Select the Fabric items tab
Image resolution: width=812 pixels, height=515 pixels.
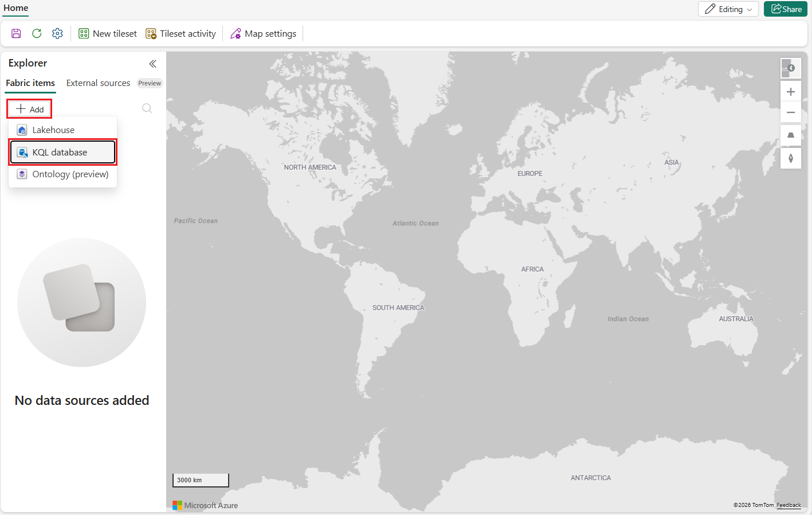pos(30,83)
